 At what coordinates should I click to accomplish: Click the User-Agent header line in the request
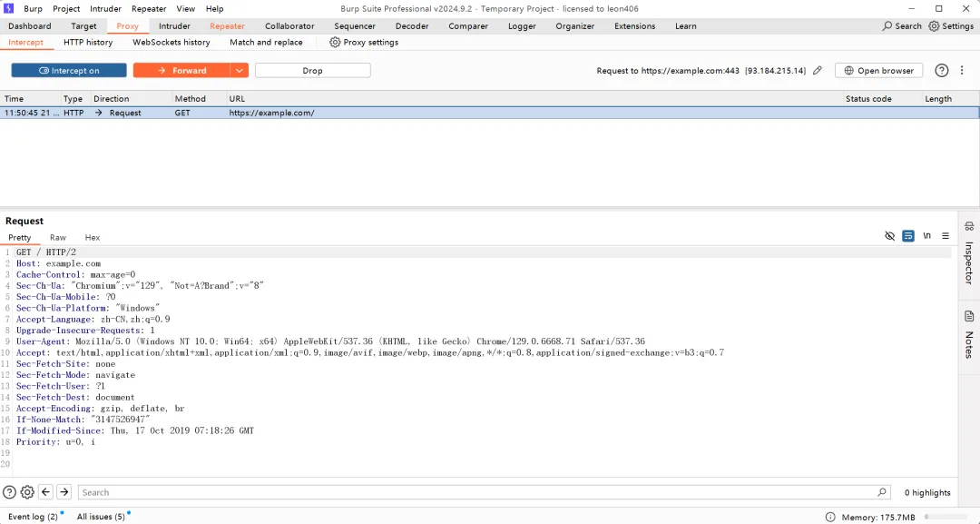click(x=330, y=341)
